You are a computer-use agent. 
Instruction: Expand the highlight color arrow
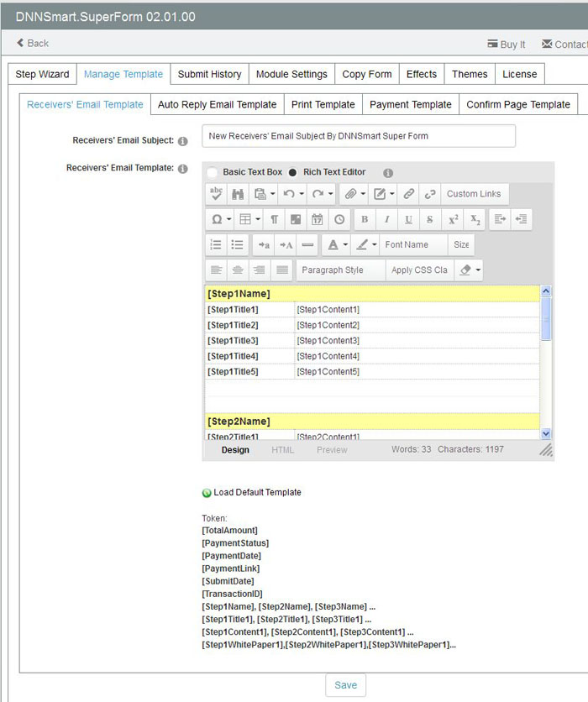point(375,245)
